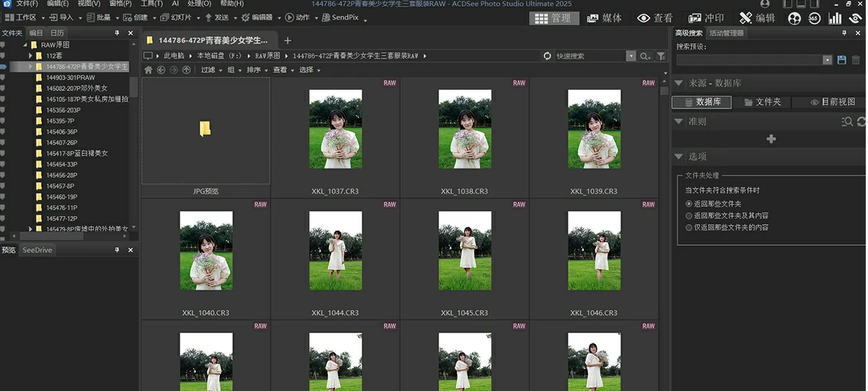
Task: Open the bar chart dashboard icon
Action: coord(835,18)
